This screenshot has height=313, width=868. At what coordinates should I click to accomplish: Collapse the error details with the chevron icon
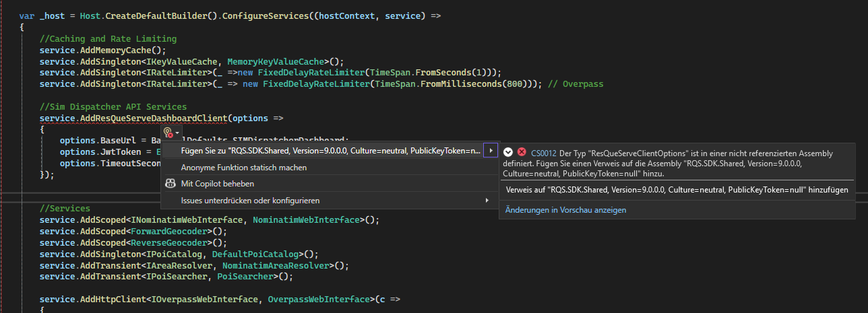coord(509,153)
